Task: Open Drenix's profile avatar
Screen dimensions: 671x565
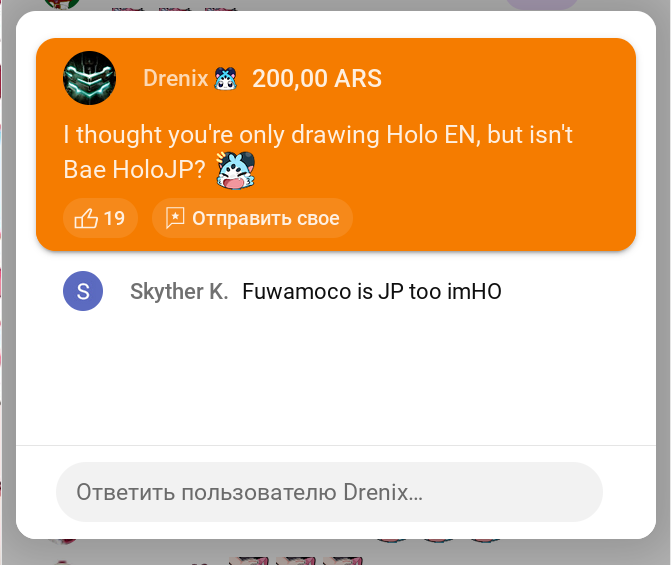Action: [89, 78]
